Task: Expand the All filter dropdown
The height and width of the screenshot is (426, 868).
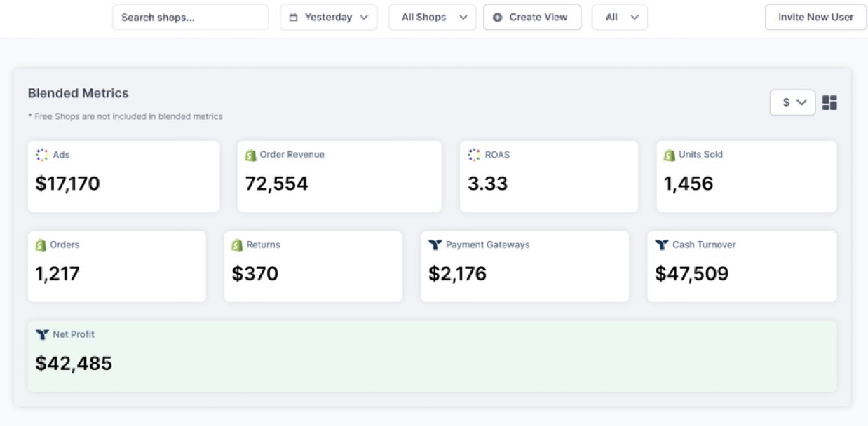Action: click(619, 17)
